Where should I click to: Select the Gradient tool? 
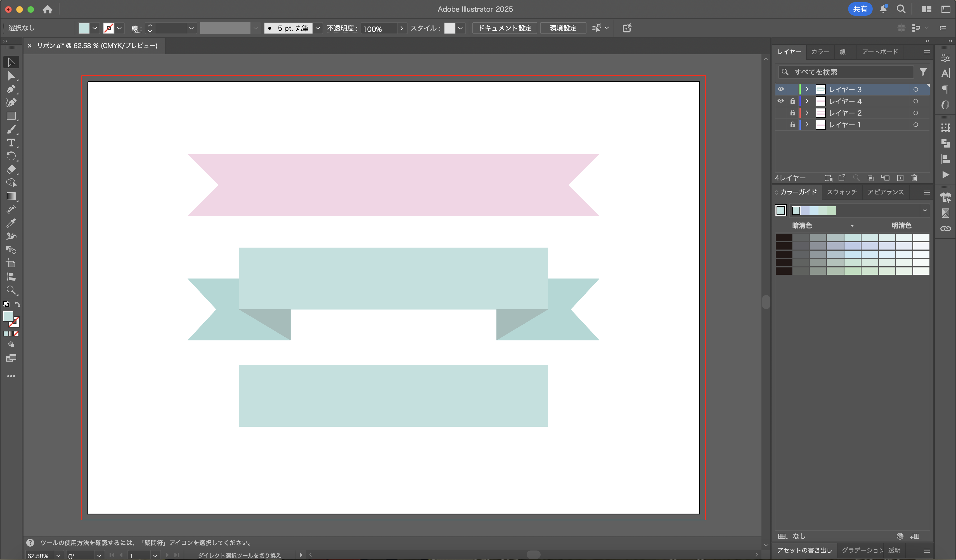[x=11, y=196]
